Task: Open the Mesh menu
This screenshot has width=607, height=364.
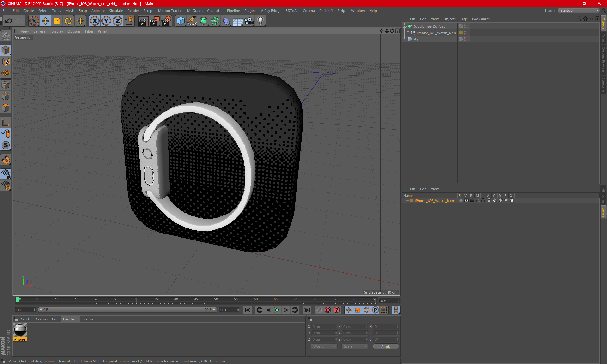Action: click(70, 11)
